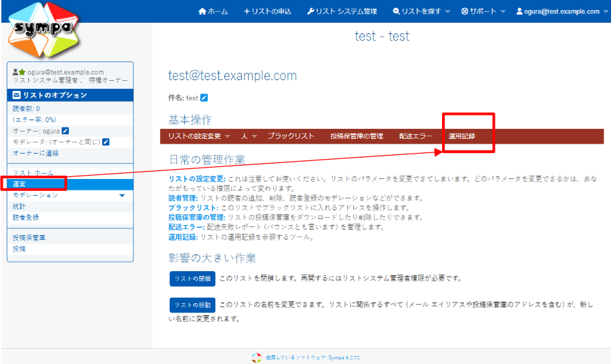Open 運用記録 tab in red bar
The image size is (611, 364).
461,136
